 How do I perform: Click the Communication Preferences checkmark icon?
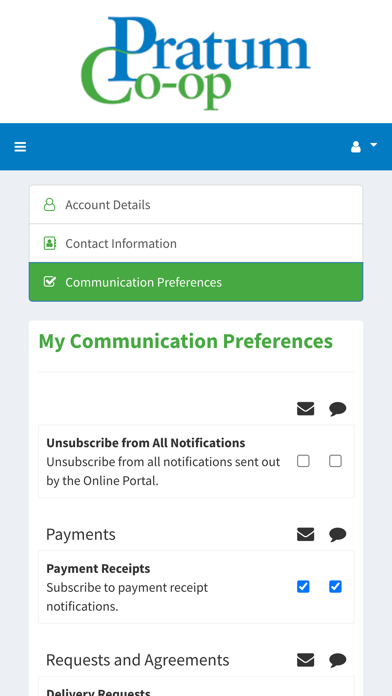tap(50, 282)
